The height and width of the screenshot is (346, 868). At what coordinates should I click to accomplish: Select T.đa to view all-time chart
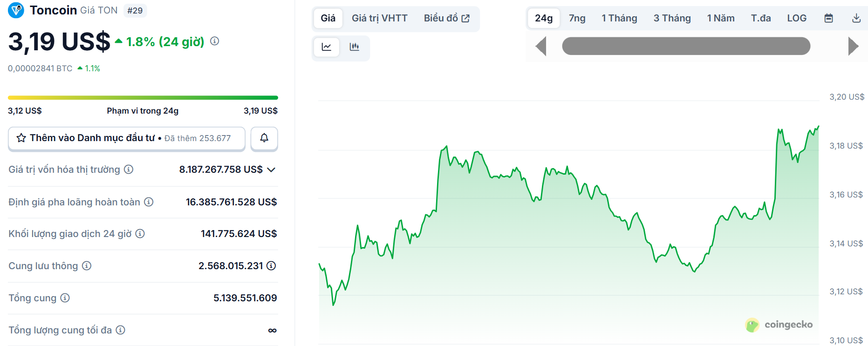(761, 18)
